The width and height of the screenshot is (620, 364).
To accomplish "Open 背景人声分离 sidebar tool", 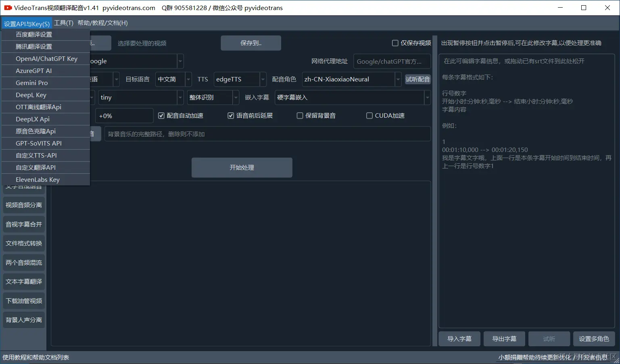I will pyautogui.click(x=24, y=320).
